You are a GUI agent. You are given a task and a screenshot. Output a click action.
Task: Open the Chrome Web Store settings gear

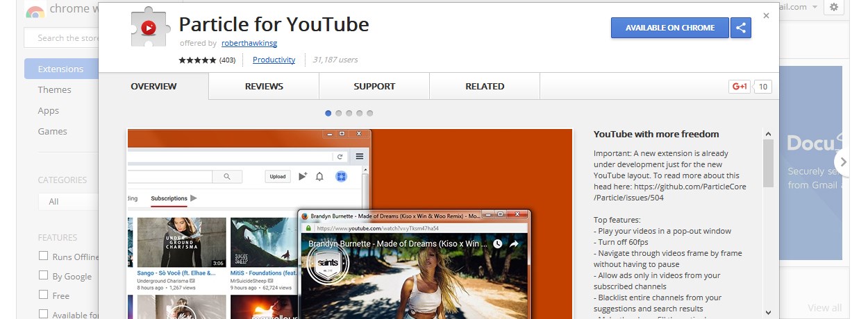[834, 7]
